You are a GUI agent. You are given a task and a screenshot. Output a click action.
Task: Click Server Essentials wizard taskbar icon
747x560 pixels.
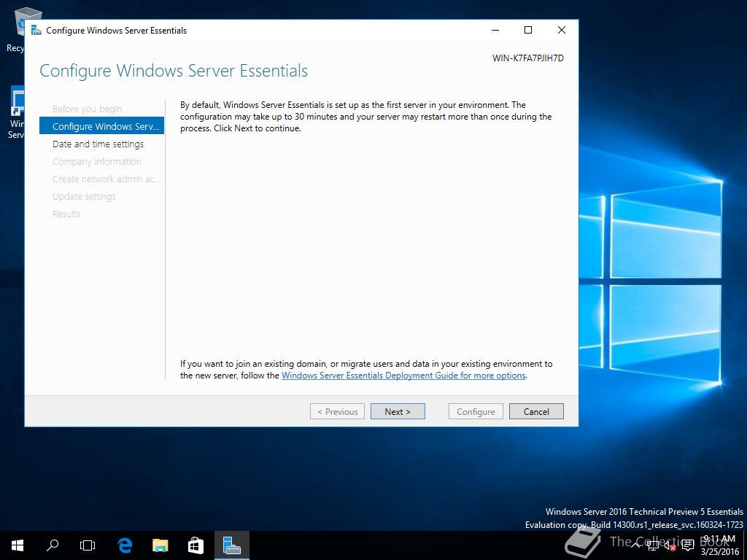[x=231, y=545]
